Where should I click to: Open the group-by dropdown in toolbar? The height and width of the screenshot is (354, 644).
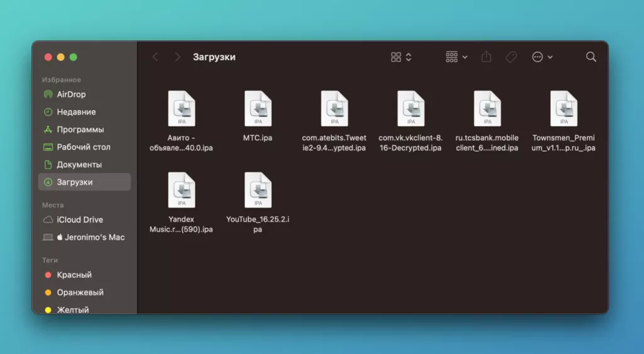(x=456, y=57)
